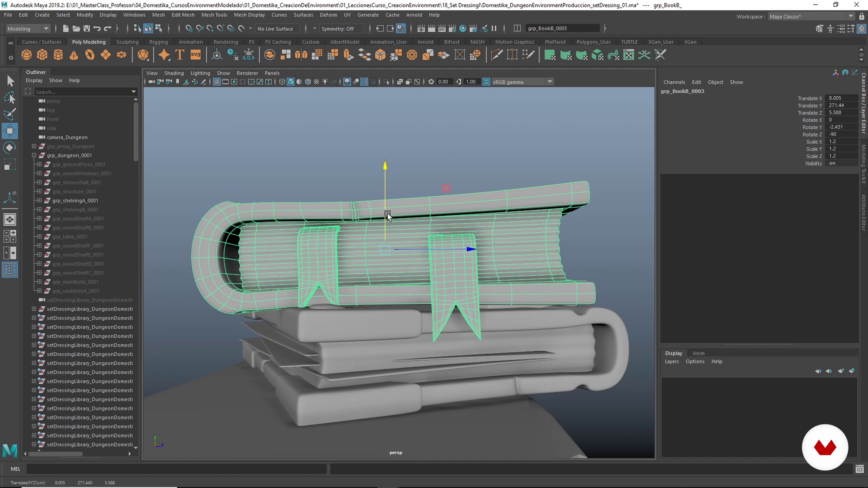
Task: Select the Move tool in toolbox
Action: point(10,131)
